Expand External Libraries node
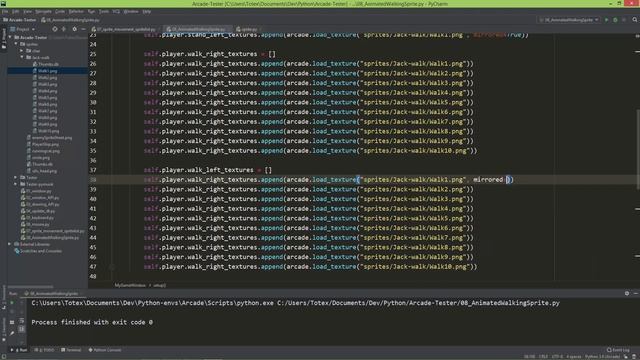Image resolution: width=640 pixels, height=360 pixels. [x=10, y=244]
